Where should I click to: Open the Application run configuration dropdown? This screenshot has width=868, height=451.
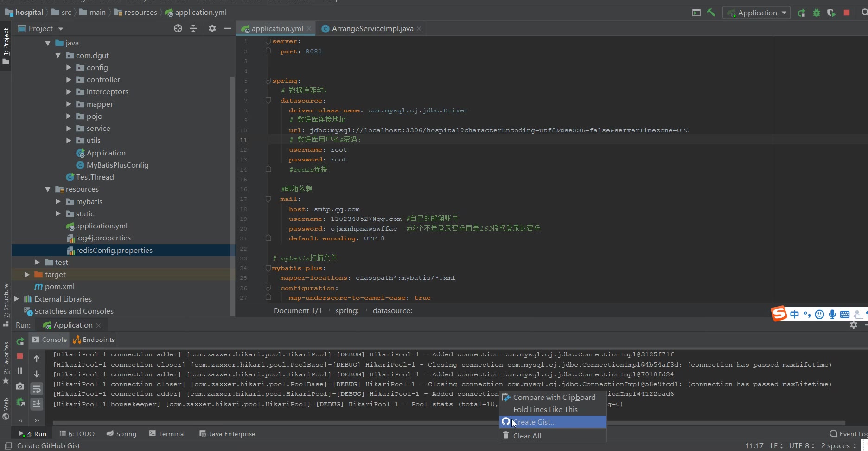tap(757, 13)
